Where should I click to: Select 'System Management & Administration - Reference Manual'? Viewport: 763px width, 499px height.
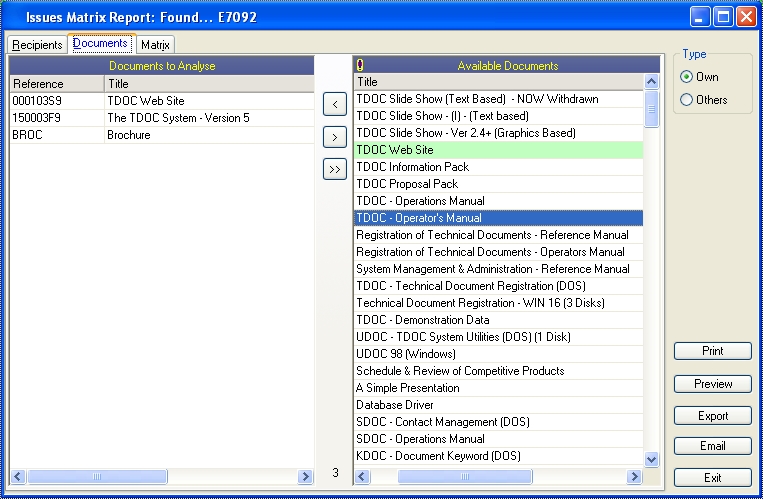click(x=499, y=269)
